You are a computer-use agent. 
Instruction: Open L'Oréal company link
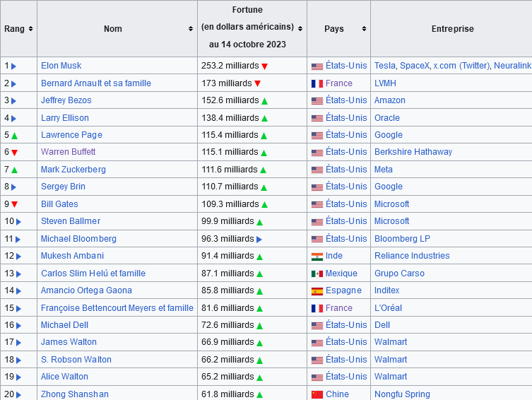click(388, 308)
